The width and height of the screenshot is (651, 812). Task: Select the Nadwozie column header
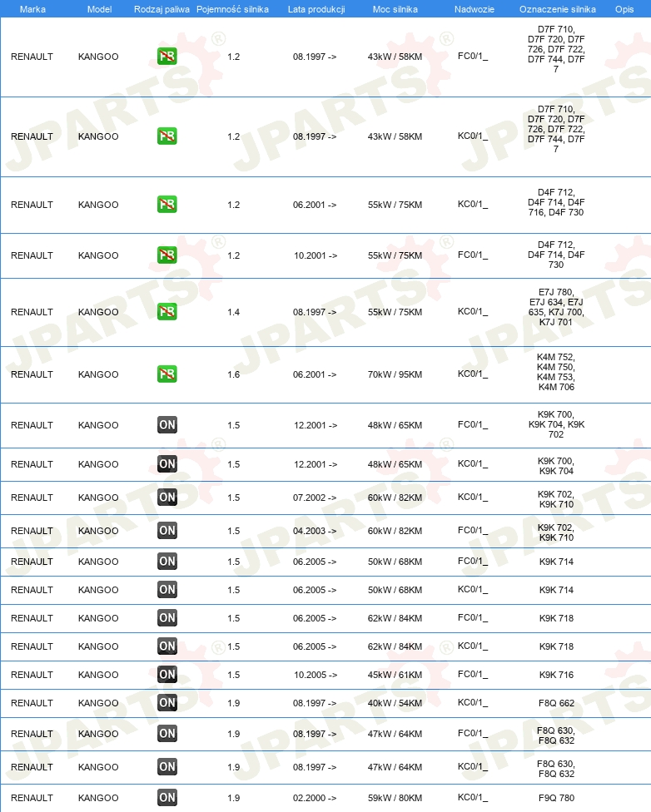point(475,9)
